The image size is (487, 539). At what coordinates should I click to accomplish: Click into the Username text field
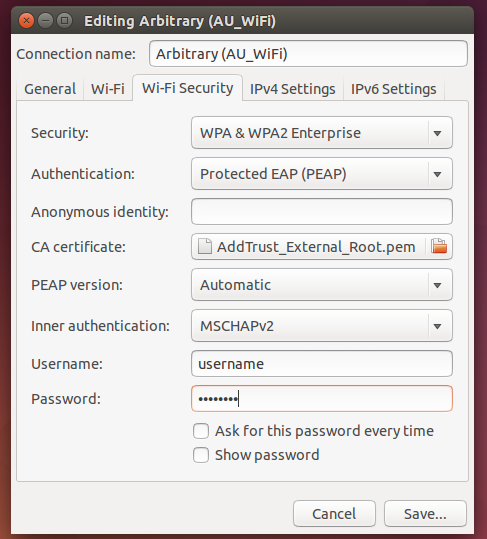click(x=322, y=364)
